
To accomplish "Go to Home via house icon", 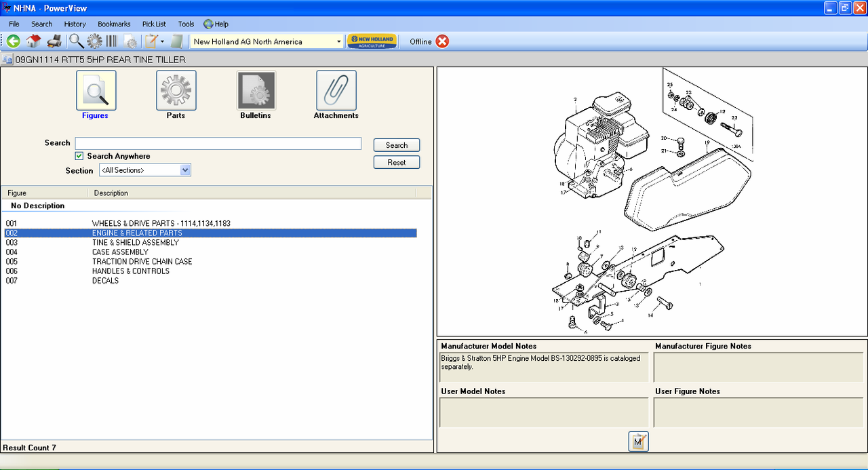I will [33, 41].
